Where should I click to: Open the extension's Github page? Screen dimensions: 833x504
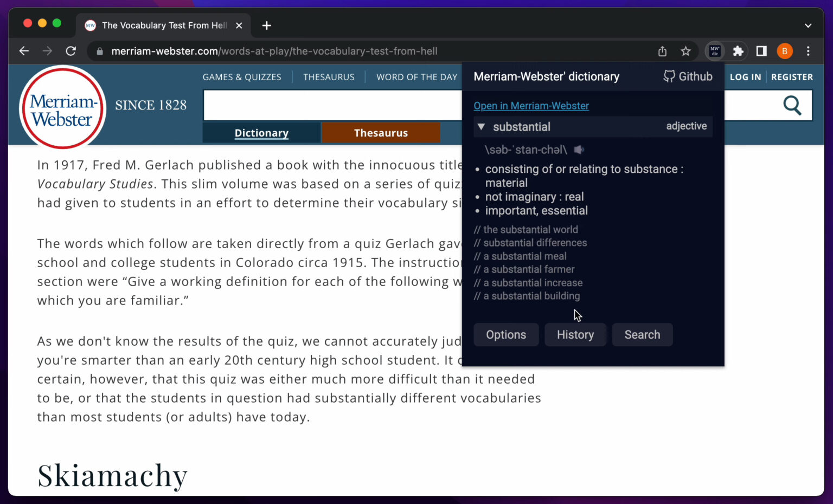[x=688, y=76]
